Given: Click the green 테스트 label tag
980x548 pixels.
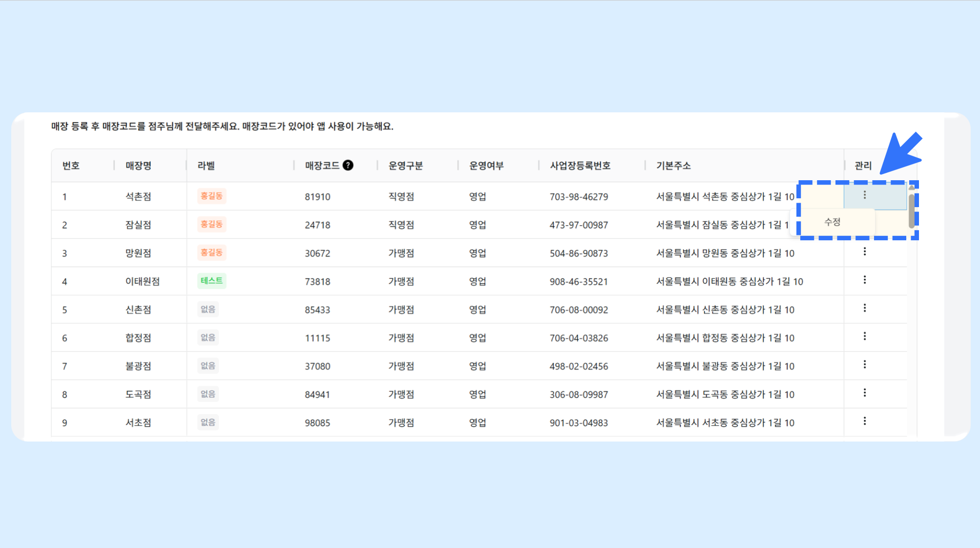Looking at the screenshot, I should [211, 281].
